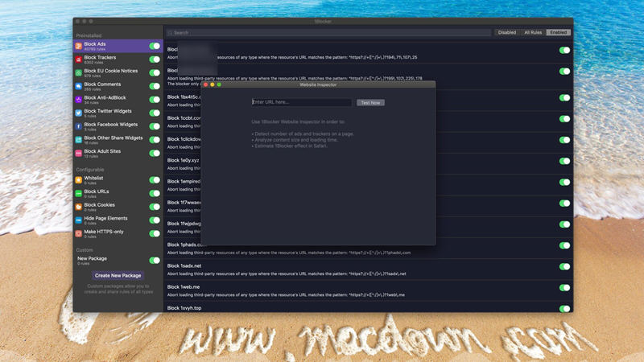
Task: Select the Block Cookies package row
Action: click(x=118, y=207)
